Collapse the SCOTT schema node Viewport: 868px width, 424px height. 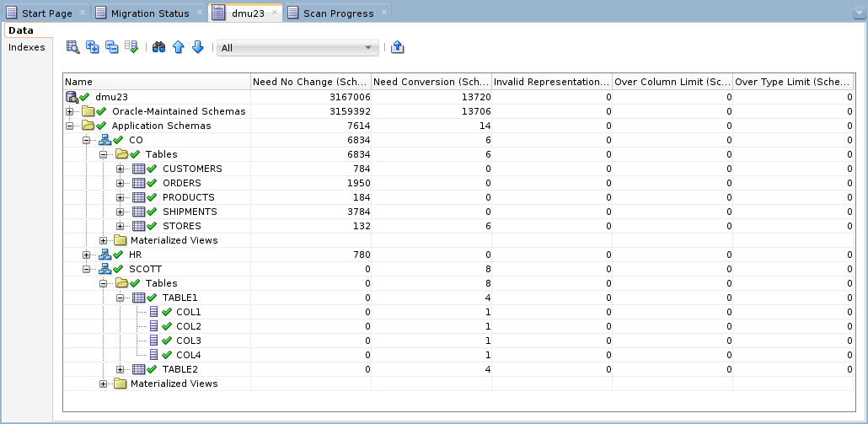point(86,269)
